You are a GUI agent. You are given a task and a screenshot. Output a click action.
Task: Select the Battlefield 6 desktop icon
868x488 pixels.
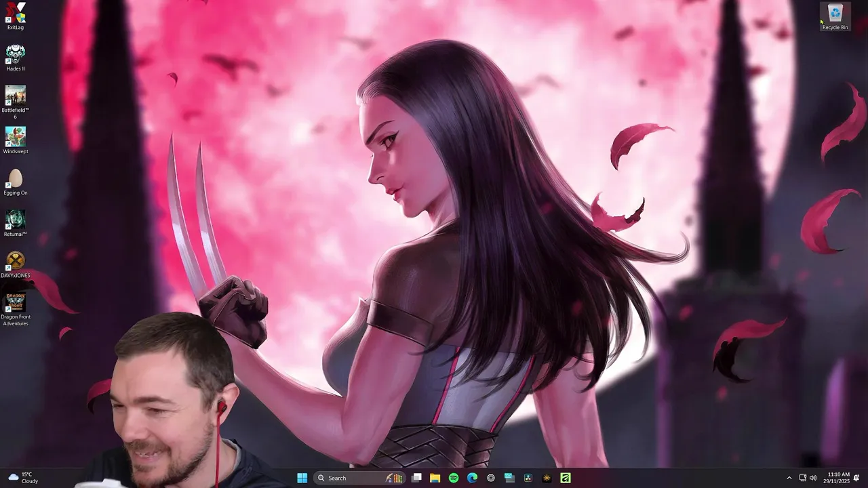(15, 102)
